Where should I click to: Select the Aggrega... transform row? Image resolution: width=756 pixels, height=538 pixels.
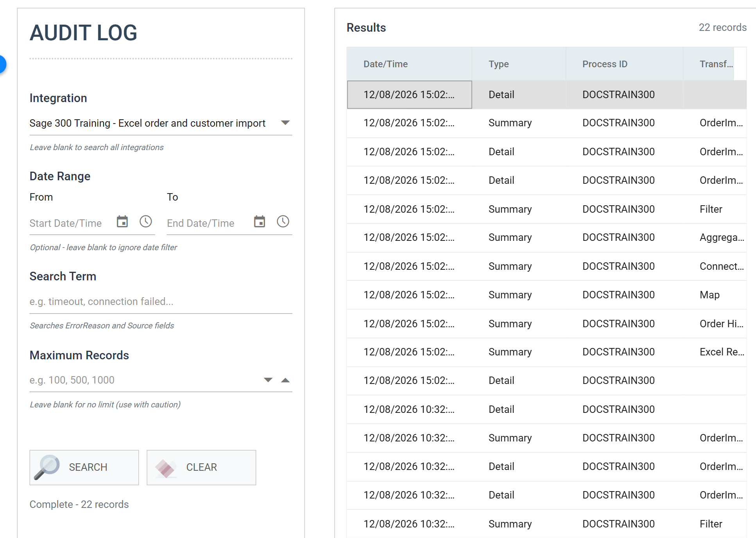[546, 238]
